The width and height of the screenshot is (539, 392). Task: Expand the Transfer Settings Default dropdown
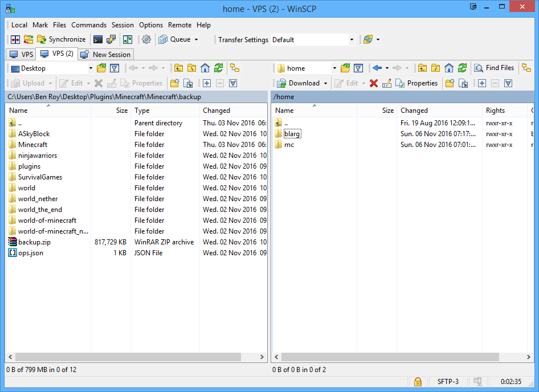click(352, 40)
